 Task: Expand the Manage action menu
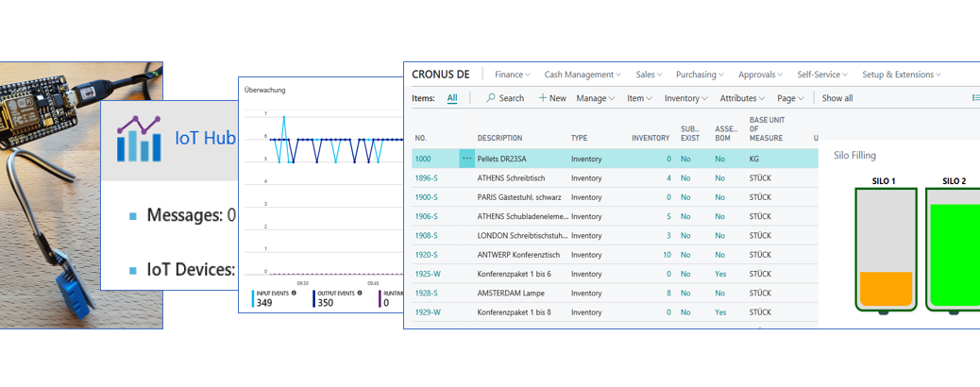point(596,98)
